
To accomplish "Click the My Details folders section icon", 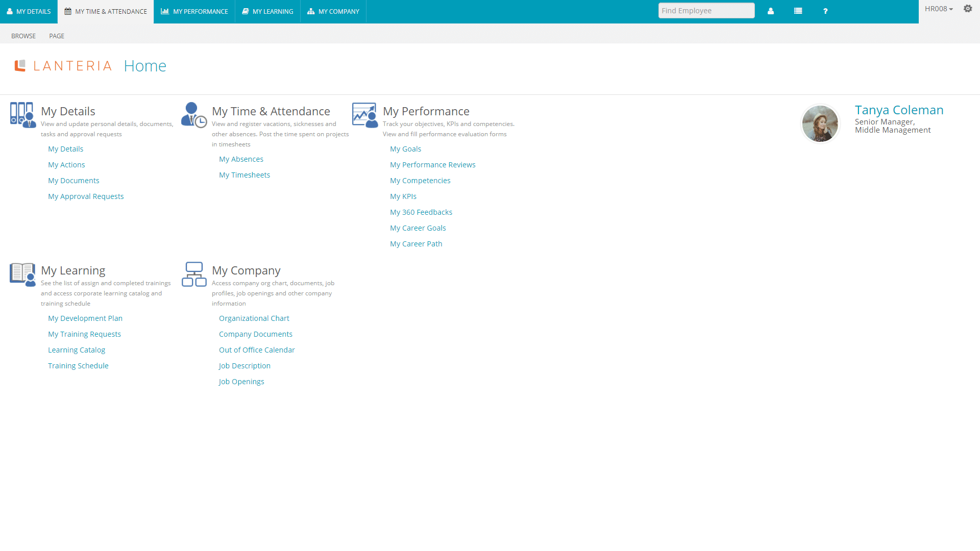I will (23, 115).
